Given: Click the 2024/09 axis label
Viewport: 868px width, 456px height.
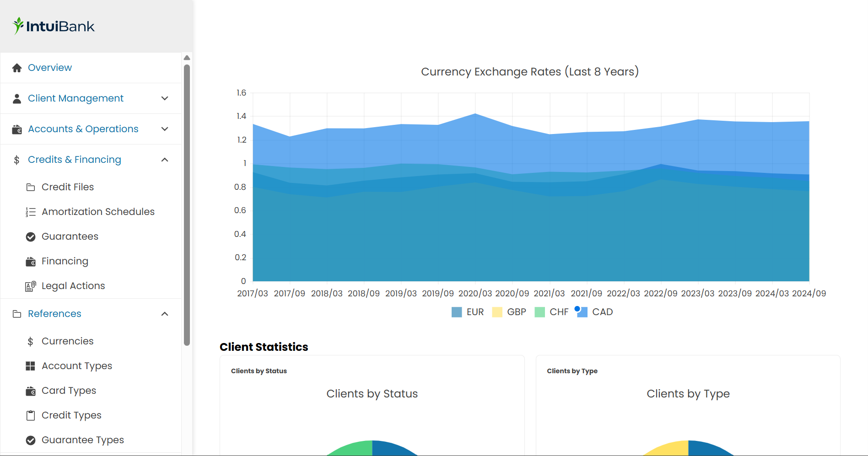Looking at the screenshot, I should click(x=809, y=294).
